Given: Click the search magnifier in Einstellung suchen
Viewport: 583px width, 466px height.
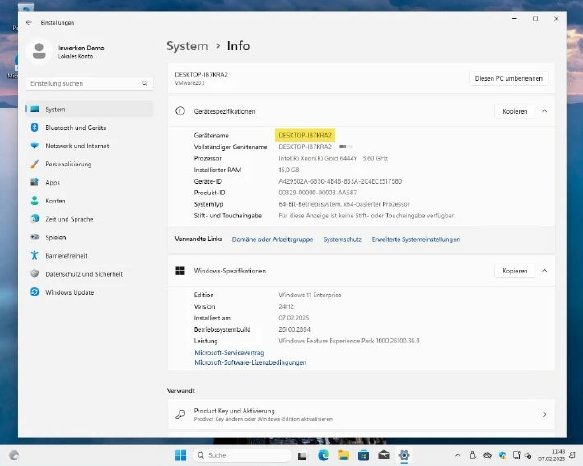Looking at the screenshot, I should pyautogui.click(x=144, y=84).
